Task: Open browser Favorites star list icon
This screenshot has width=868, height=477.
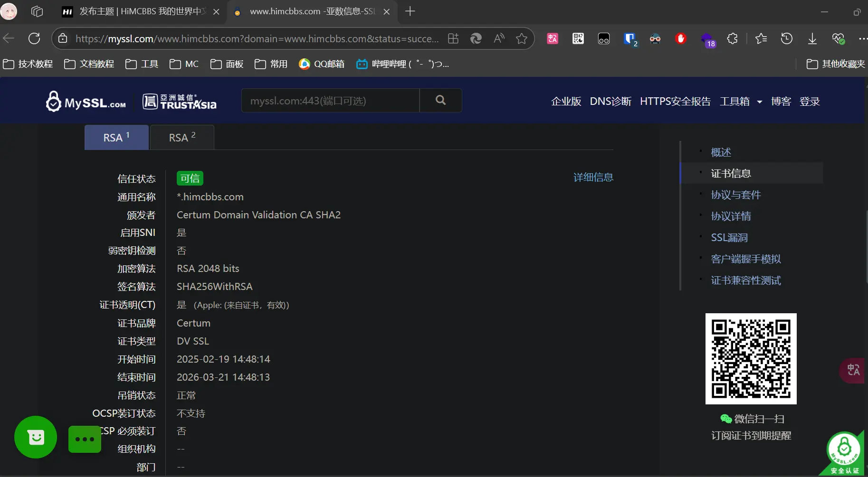Action: coord(761,38)
